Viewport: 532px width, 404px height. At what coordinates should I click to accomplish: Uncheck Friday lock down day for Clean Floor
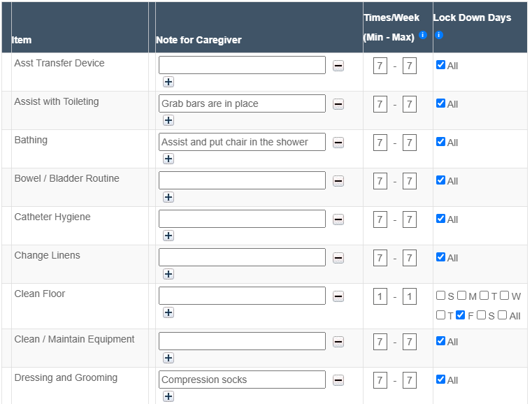click(x=460, y=315)
